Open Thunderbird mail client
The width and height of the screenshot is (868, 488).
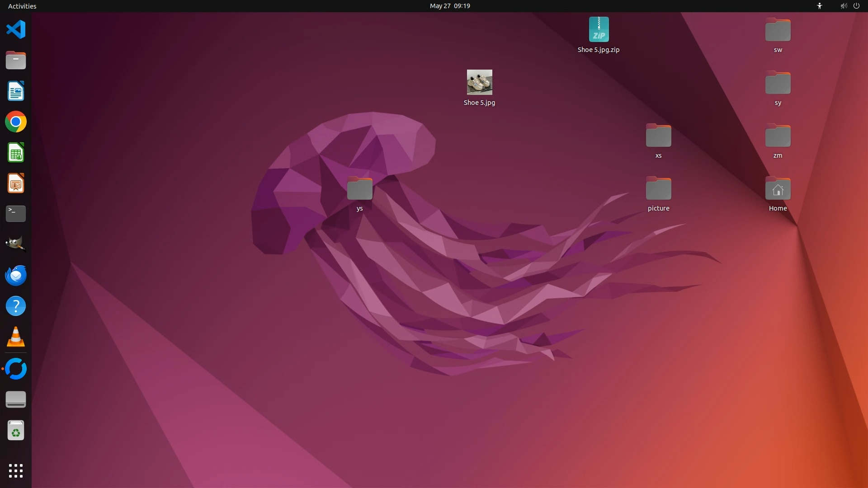pos(16,275)
